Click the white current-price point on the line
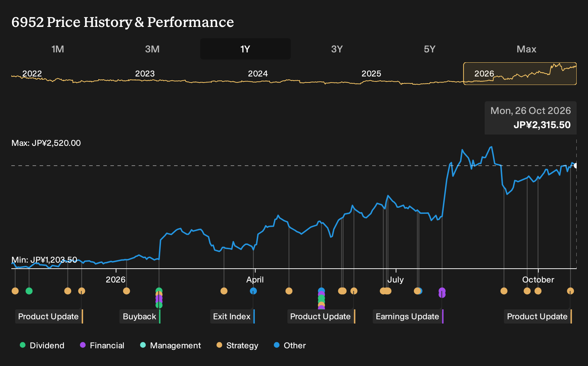This screenshot has width=588, height=366. pos(576,166)
